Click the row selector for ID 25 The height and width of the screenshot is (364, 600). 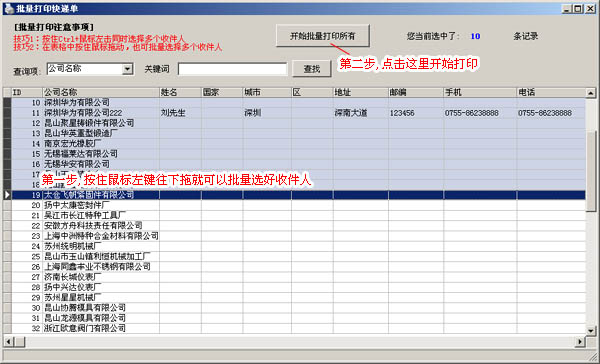[x=7, y=256]
